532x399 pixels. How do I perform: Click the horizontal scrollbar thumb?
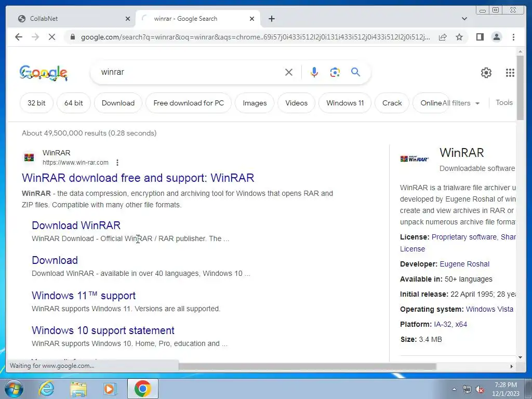[307, 366]
